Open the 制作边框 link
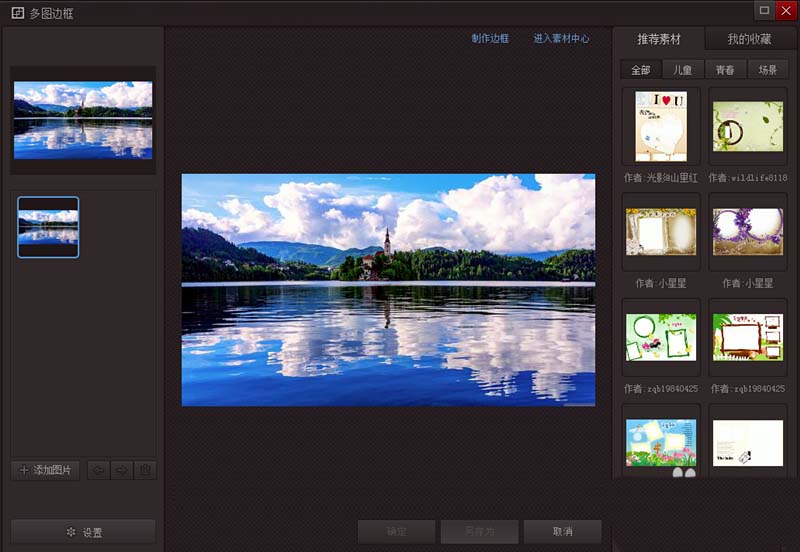Screen dimensions: 800x552 coord(490,38)
